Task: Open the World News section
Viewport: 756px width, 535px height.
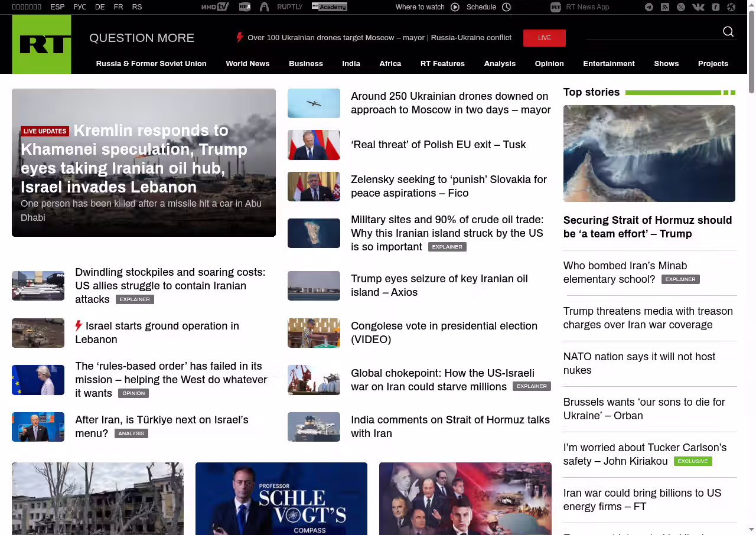Action: click(x=247, y=64)
